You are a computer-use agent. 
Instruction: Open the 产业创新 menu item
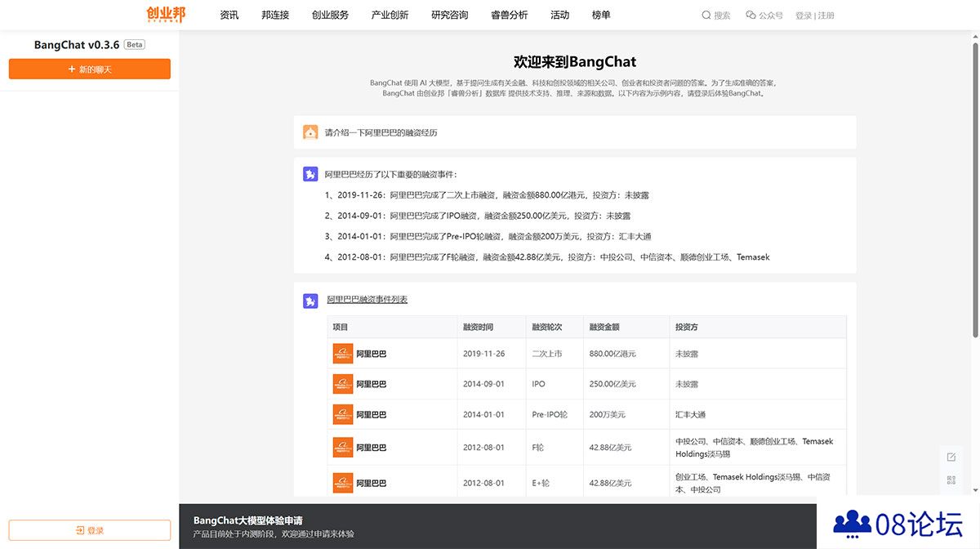pyautogui.click(x=390, y=15)
